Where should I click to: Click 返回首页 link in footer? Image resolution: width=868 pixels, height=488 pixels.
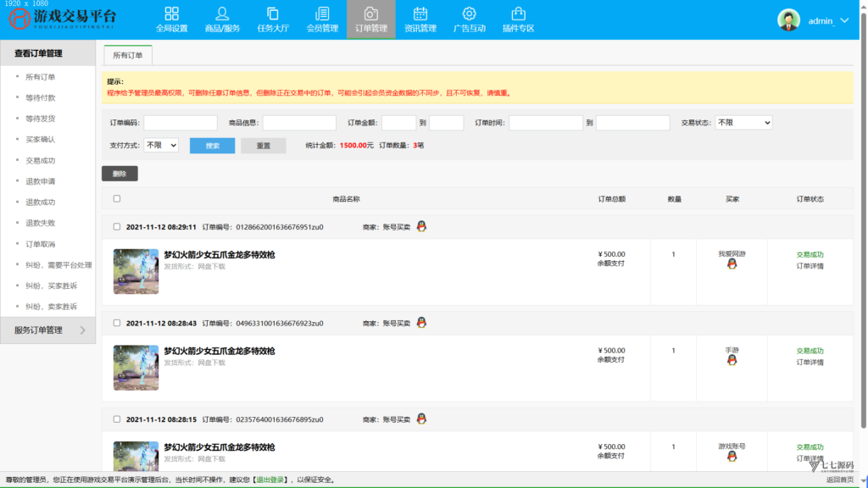point(840,480)
